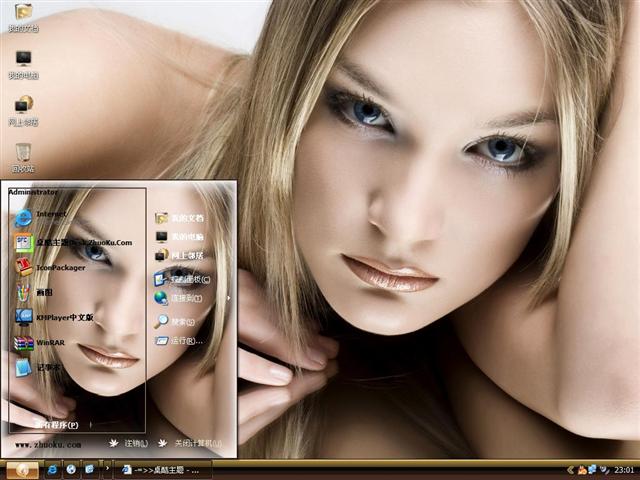
Task: Click the Start button on taskbar
Action: [x=22, y=469]
